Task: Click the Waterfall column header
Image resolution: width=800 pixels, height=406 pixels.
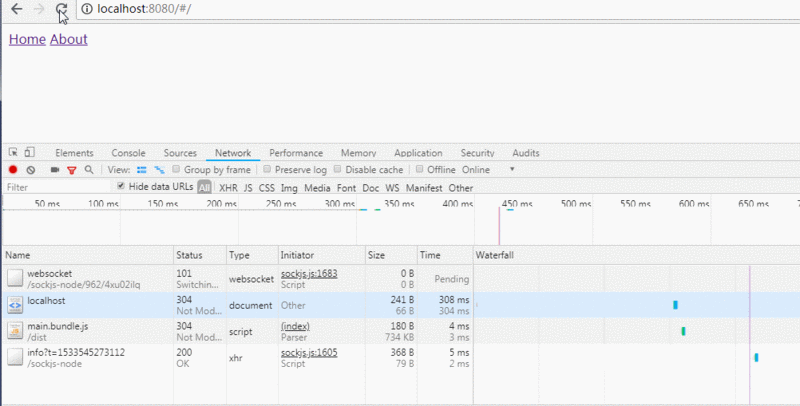Action: tap(637, 255)
